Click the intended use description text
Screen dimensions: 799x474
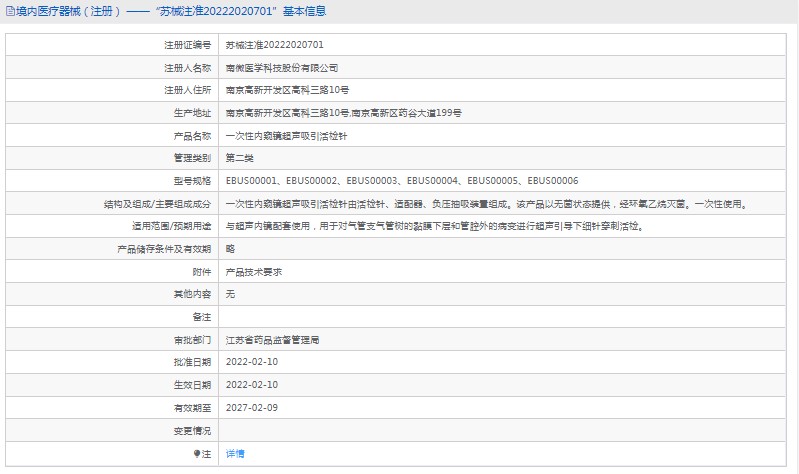pos(433,226)
